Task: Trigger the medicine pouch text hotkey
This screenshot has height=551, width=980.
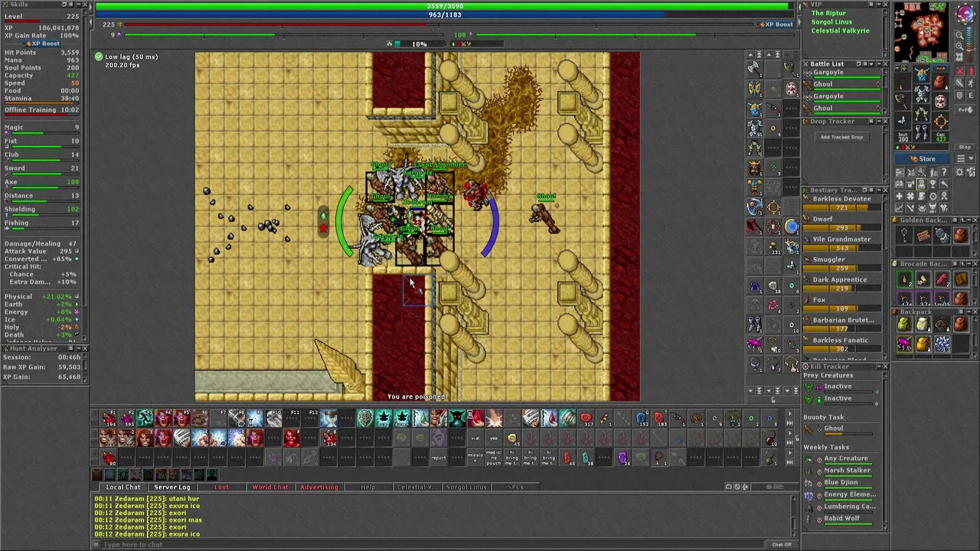Action: pos(494,458)
